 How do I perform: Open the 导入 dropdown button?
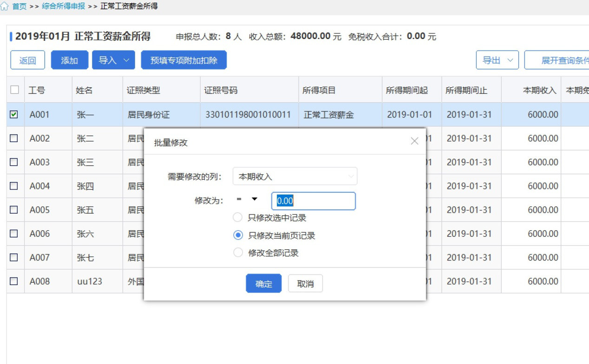[x=113, y=60]
